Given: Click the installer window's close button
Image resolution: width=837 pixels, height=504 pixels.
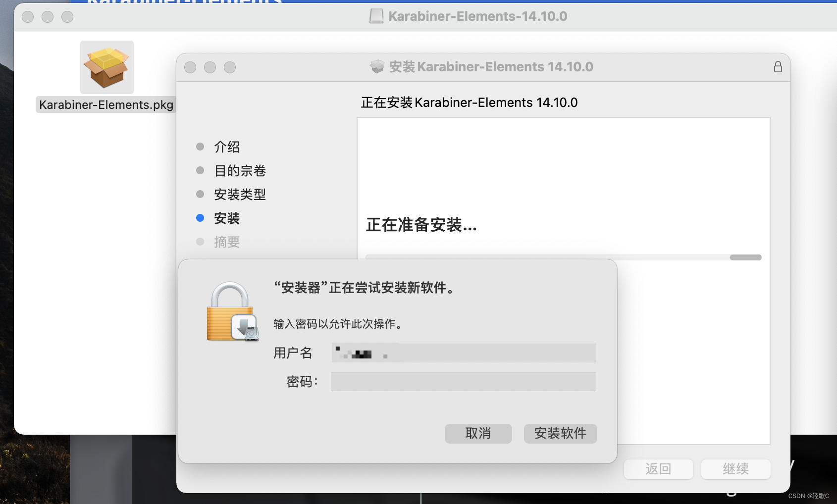Looking at the screenshot, I should [190, 67].
